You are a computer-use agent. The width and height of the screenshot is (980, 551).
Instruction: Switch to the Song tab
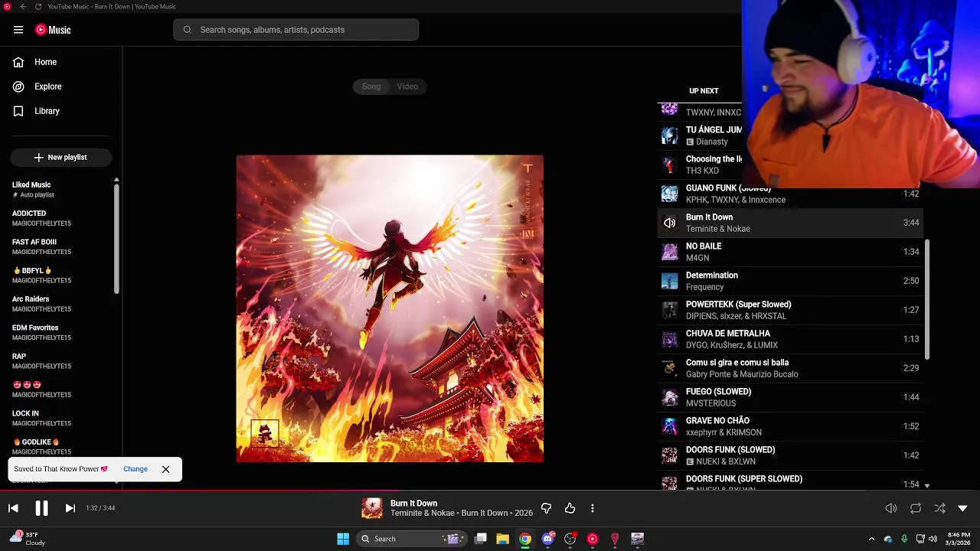pos(371,86)
